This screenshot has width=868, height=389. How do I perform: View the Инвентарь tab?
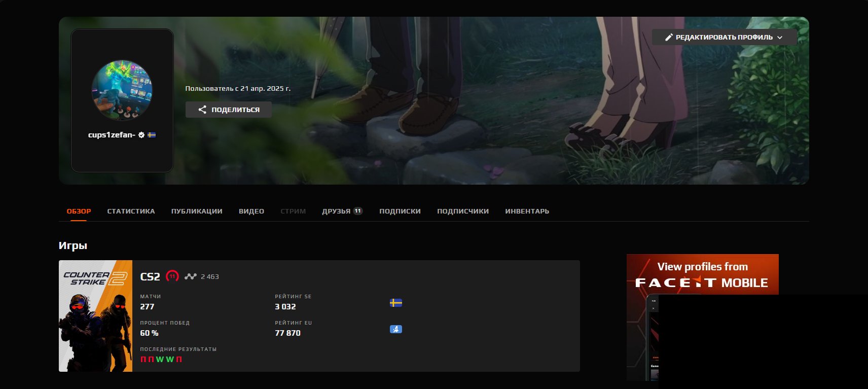pyautogui.click(x=527, y=211)
